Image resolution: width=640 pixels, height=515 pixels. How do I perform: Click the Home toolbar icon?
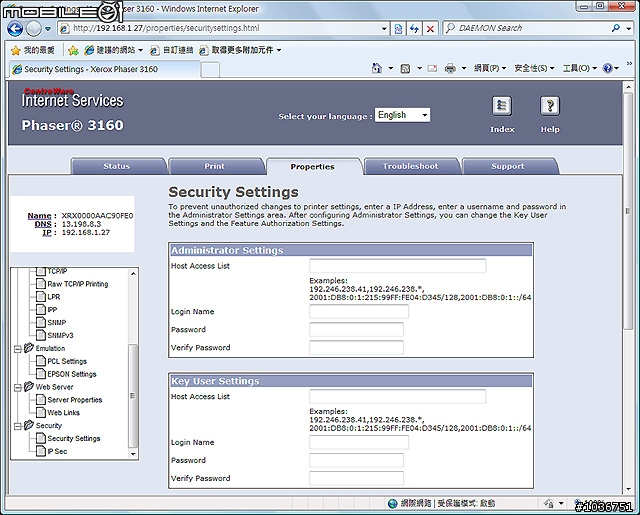pos(377,68)
